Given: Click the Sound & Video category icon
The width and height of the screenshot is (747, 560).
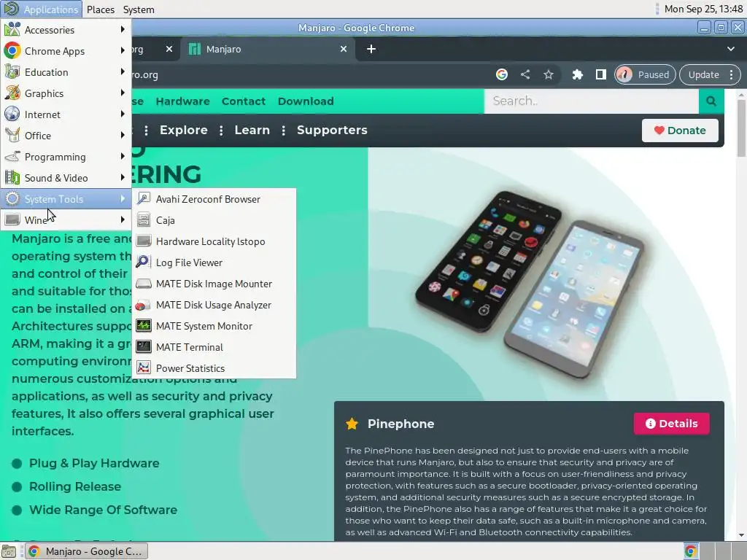Looking at the screenshot, I should 12,178.
